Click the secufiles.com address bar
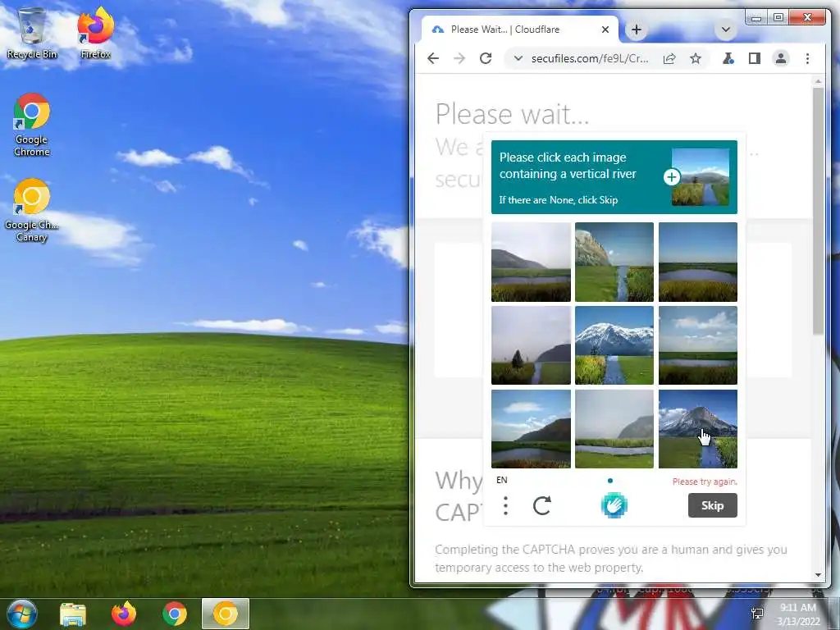 click(x=590, y=58)
